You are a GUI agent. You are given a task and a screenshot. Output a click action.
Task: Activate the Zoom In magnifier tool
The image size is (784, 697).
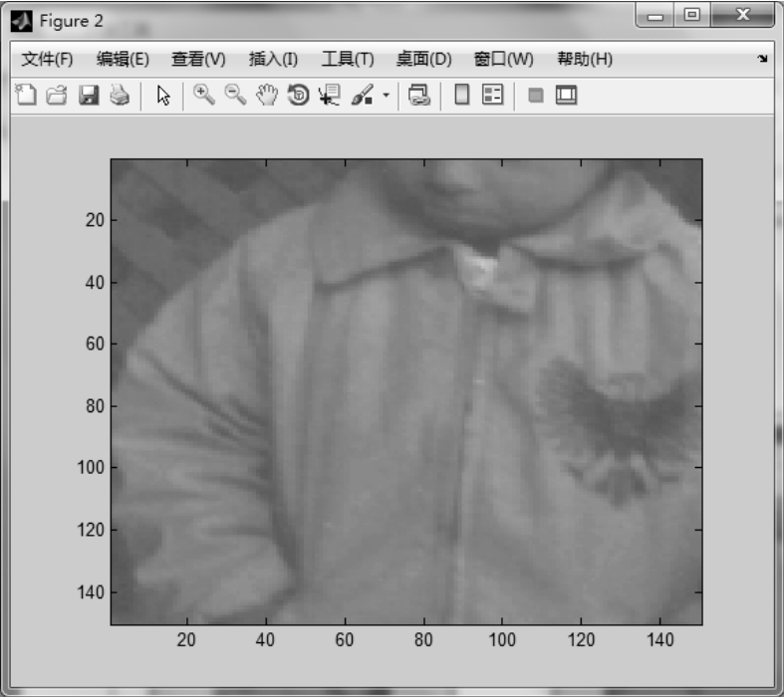[x=204, y=95]
